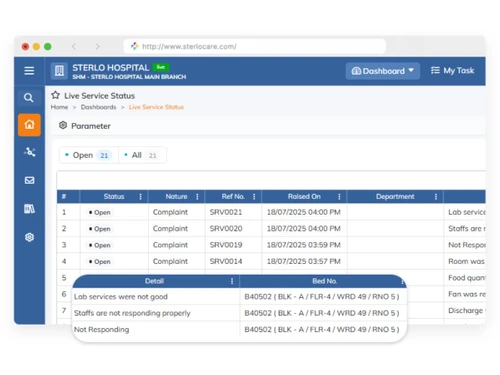
Task: Open Status column options menu
Action: pos(140,197)
